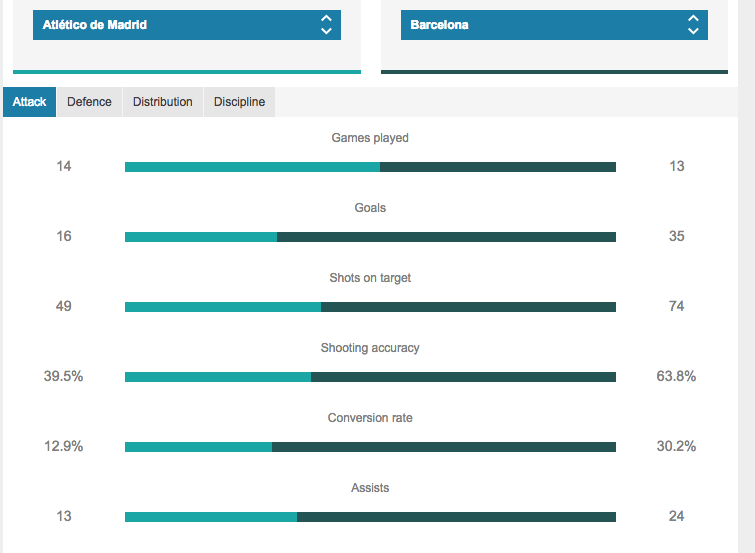This screenshot has width=755, height=553.
Task: Click the Conversion rate label
Action: pos(370,418)
